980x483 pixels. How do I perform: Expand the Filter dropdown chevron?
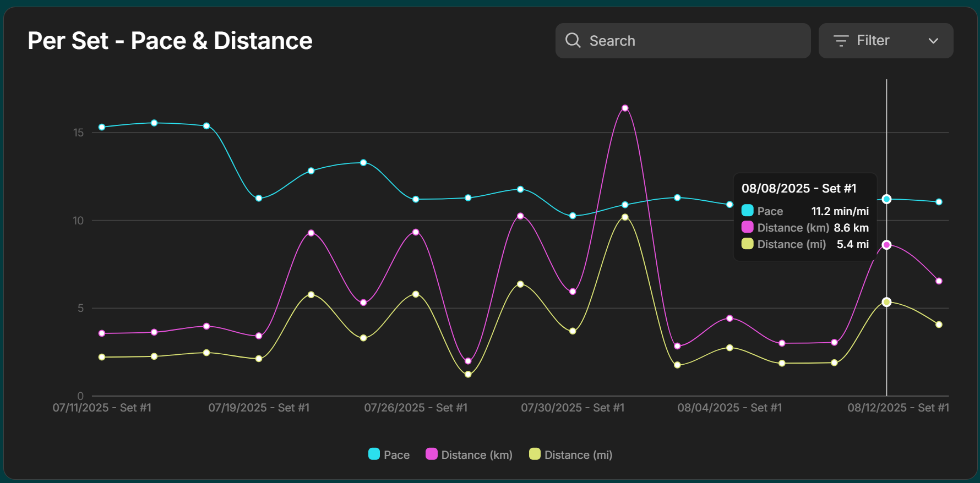tap(933, 41)
